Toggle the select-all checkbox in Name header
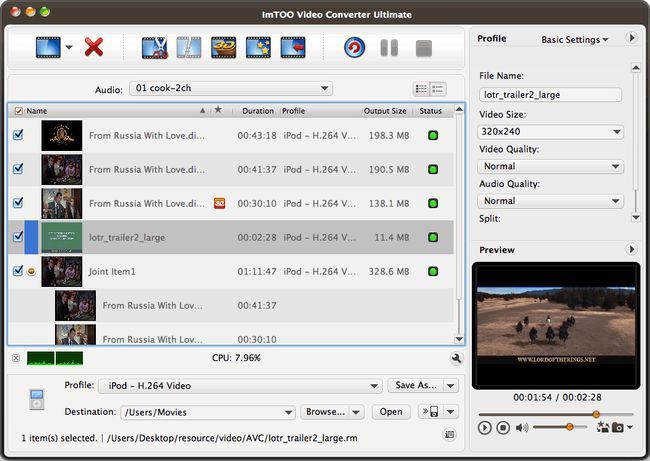This screenshot has width=650, height=461. click(18, 111)
